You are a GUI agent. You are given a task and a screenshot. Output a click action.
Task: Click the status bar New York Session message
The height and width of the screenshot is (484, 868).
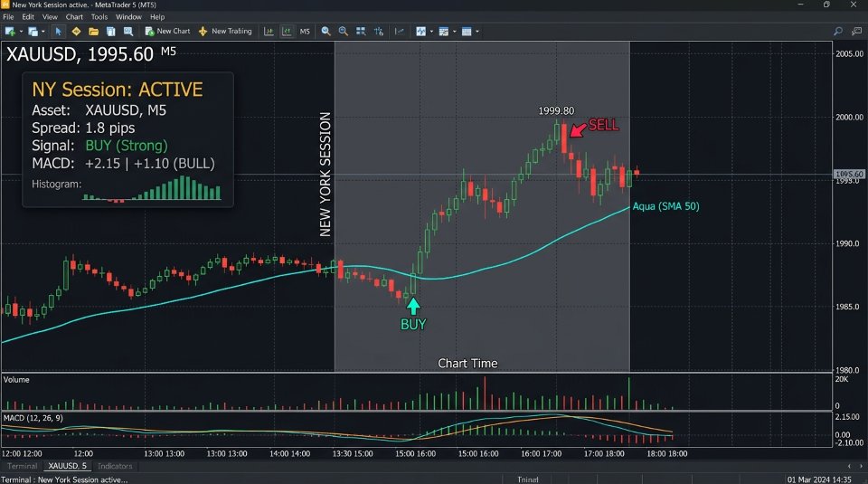64,479
